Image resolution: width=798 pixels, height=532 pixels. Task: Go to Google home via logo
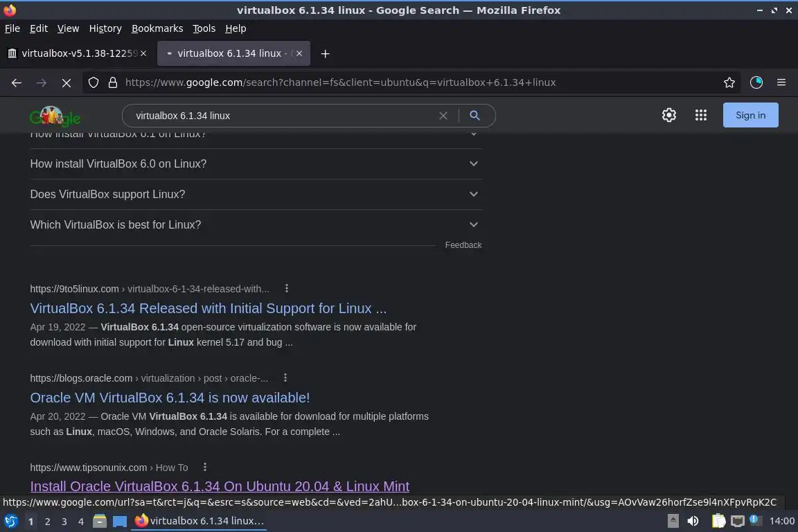click(x=55, y=116)
